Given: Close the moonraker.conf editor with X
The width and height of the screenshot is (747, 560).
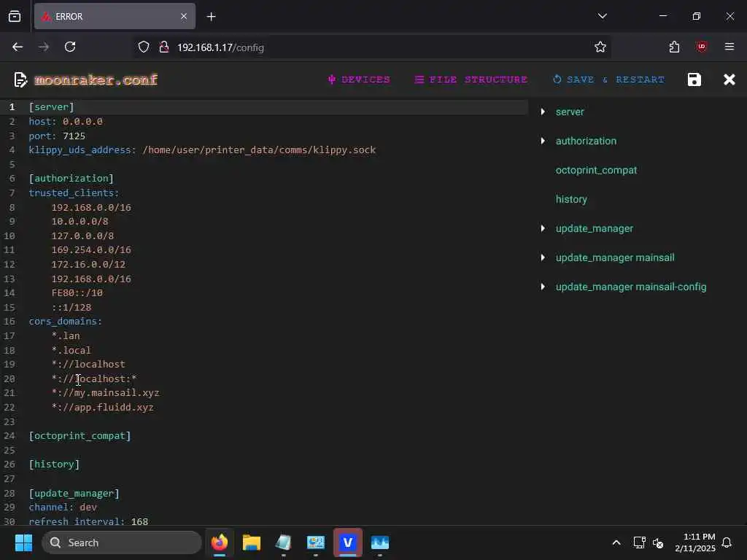Looking at the screenshot, I should 729,79.
